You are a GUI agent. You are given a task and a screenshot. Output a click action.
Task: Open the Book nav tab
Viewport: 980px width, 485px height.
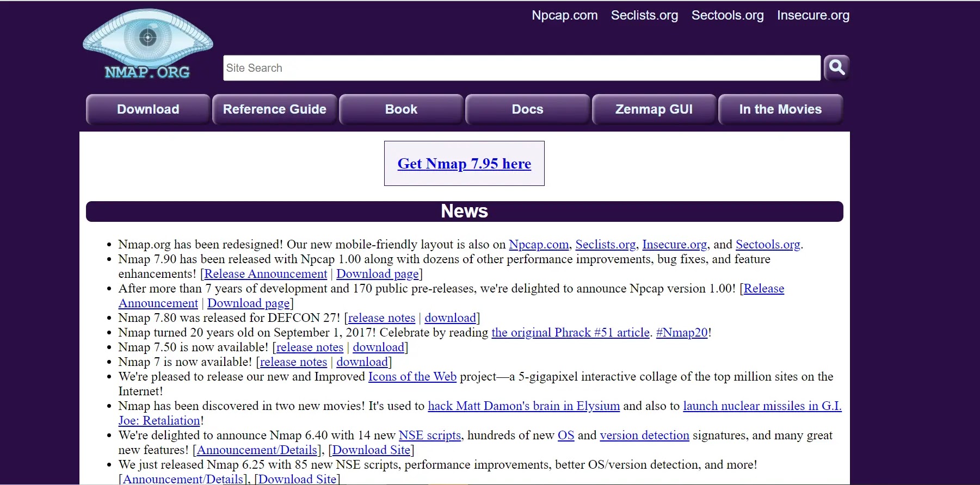click(x=401, y=109)
